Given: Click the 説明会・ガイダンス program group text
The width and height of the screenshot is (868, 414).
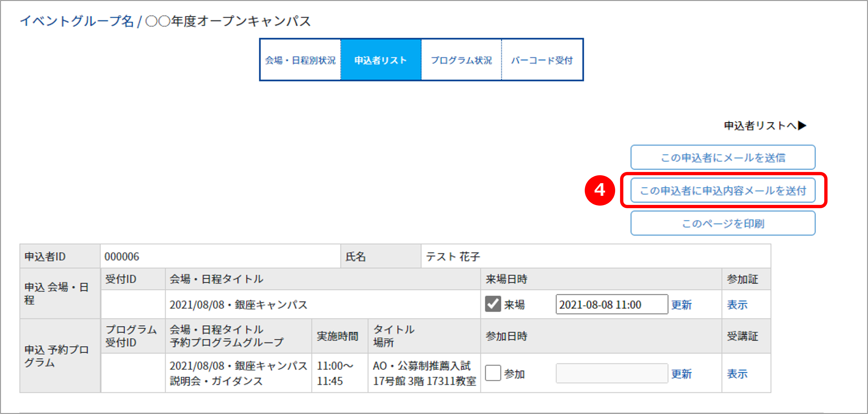Looking at the screenshot, I should [216, 381].
